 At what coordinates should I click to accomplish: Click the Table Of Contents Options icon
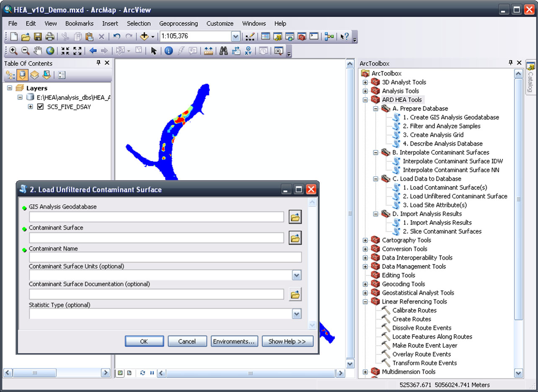[x=62, y=75]
